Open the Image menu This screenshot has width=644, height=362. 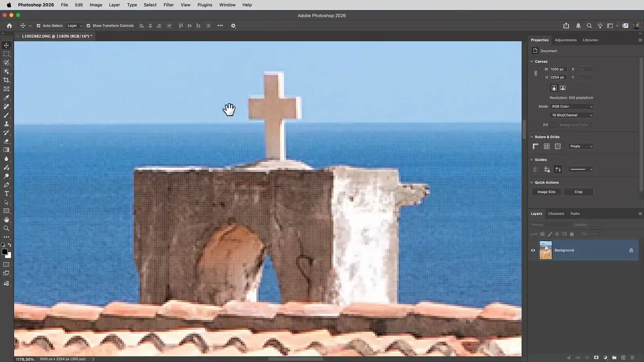pos(96,5)
